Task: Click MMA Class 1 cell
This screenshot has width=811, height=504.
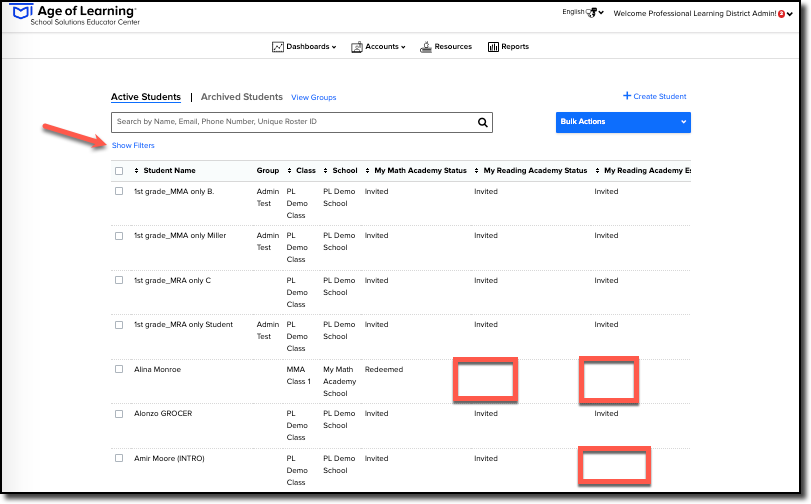Action: pos(298,376)
